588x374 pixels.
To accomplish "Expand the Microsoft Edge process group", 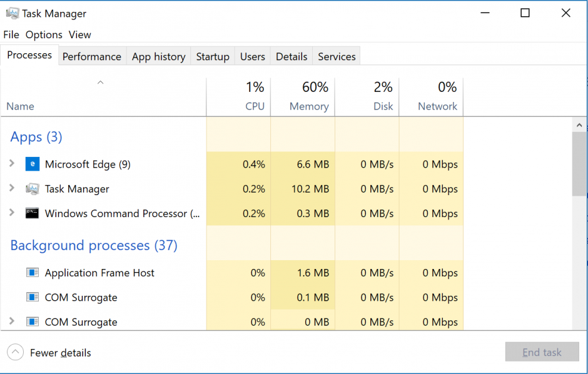I will click(11, 164).
